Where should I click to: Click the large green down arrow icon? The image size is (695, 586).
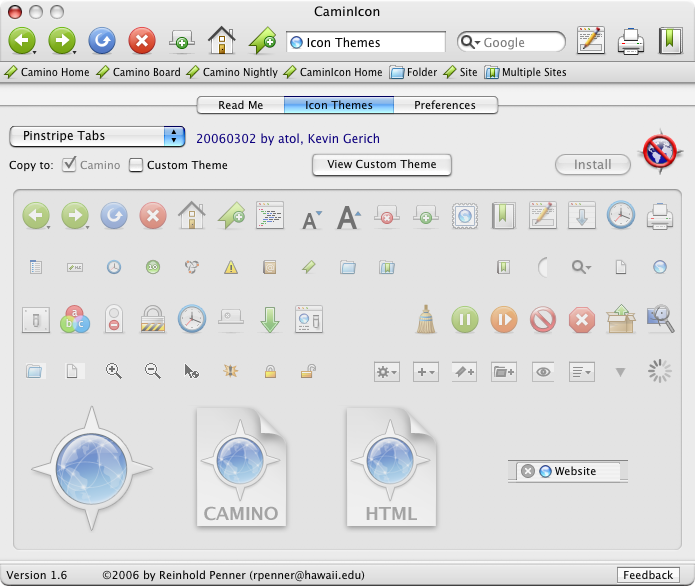pyautogui.click(x=269, y=320)
